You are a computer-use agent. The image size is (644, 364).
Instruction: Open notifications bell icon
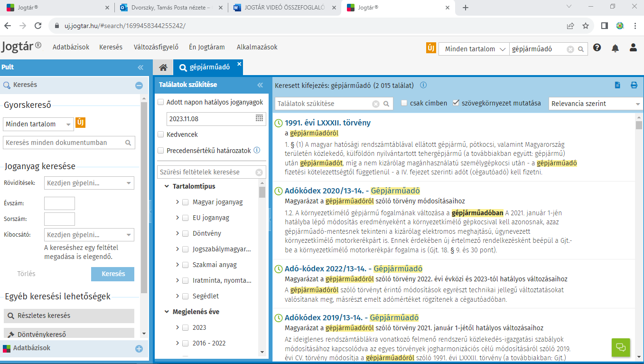pyautogui.click(x=615, y=48)
